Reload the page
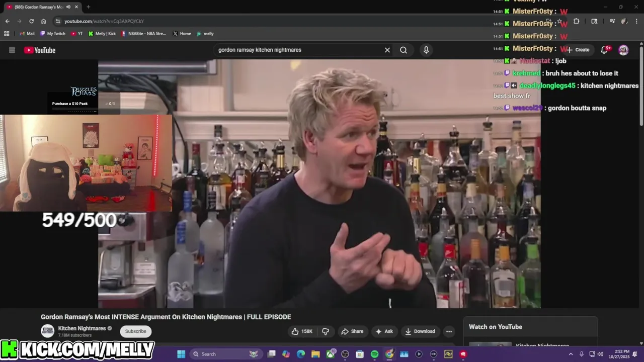 [x=31, y=21]
